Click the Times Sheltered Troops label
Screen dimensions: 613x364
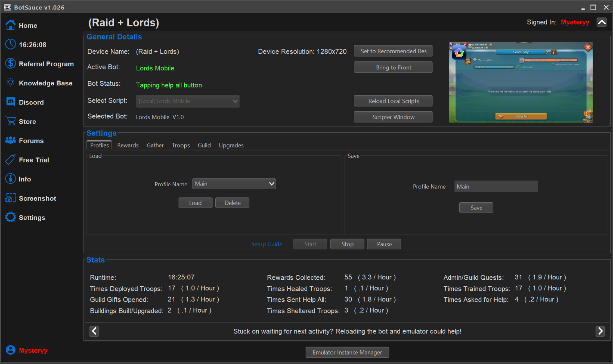(x=303, y=310)
